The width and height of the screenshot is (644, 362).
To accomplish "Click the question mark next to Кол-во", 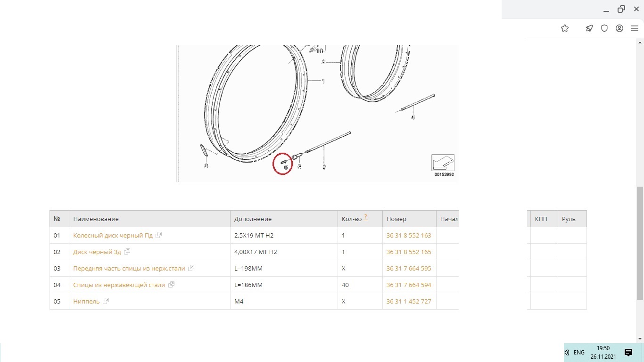I will click(x=365, y=217).
